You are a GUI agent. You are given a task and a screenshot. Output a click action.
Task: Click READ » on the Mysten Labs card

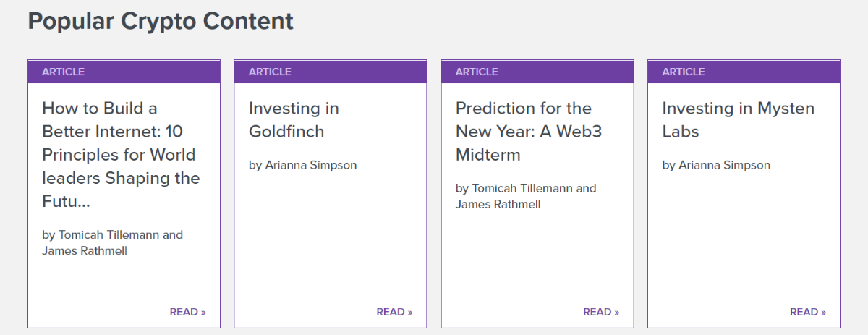[808, 312]
